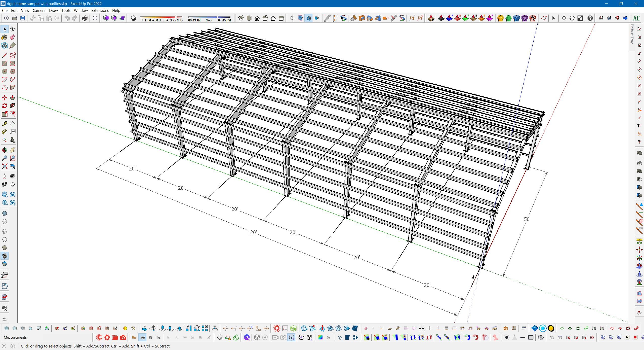644x350 pixels.
Task: Expand the Default Tray panel
Action: point(632,34)
